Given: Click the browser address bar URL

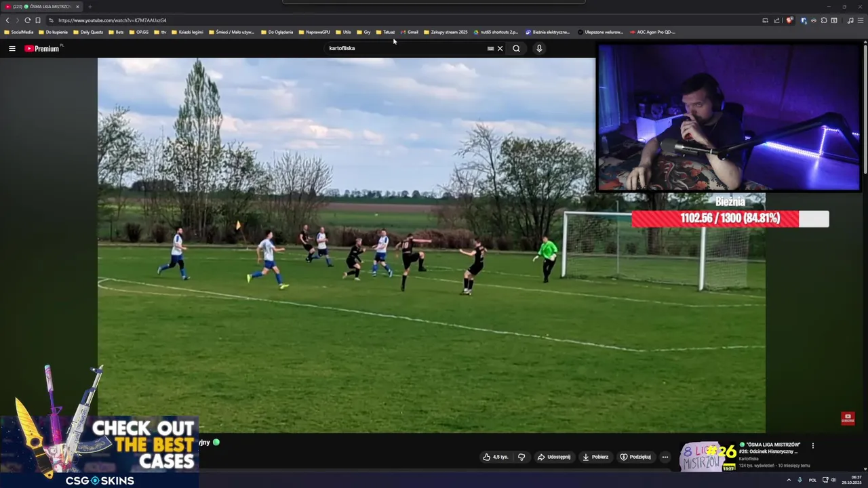Looking at the screenshot, I should 112,20.
